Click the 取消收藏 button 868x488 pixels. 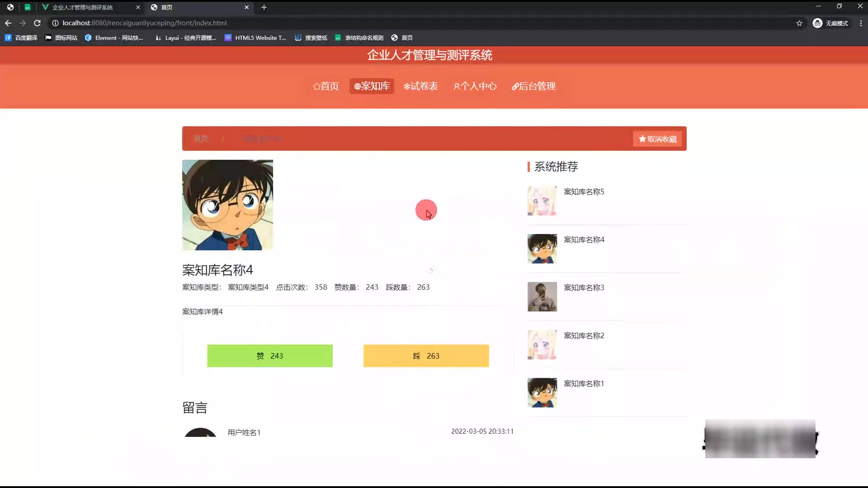[657, 139]
